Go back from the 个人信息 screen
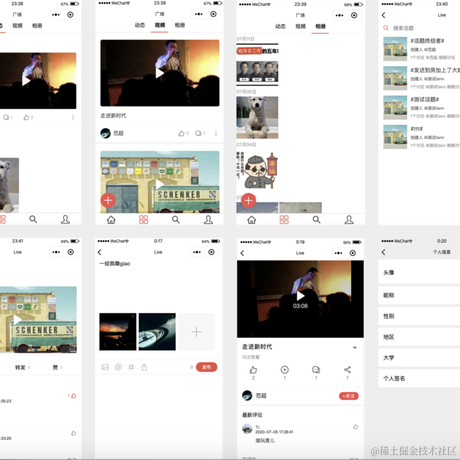Screen dimensions: 460x460 pos(383,252)
